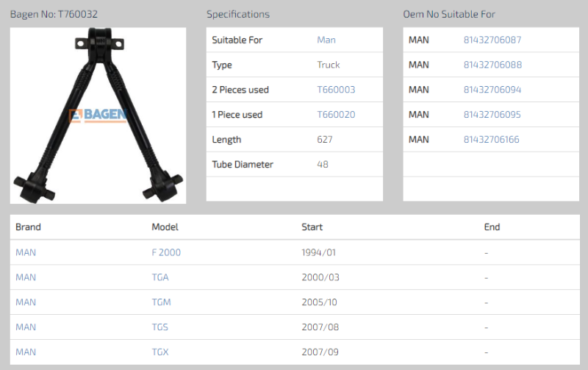Click MAN brand in F 2000 row
The height and width of the screenshot is (370, 588).
26,252
